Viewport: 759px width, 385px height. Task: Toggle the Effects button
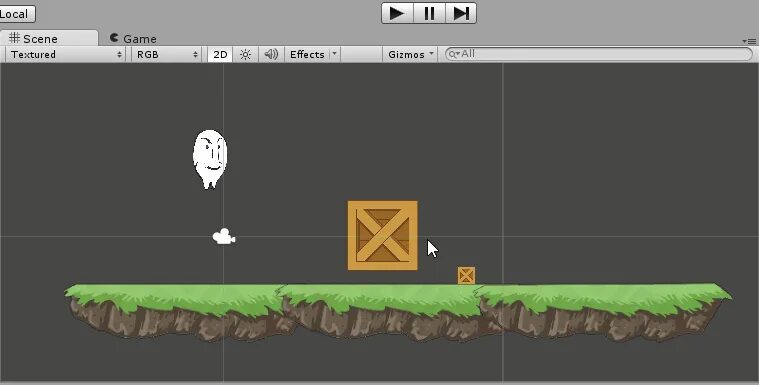click(x=307, y=54)
